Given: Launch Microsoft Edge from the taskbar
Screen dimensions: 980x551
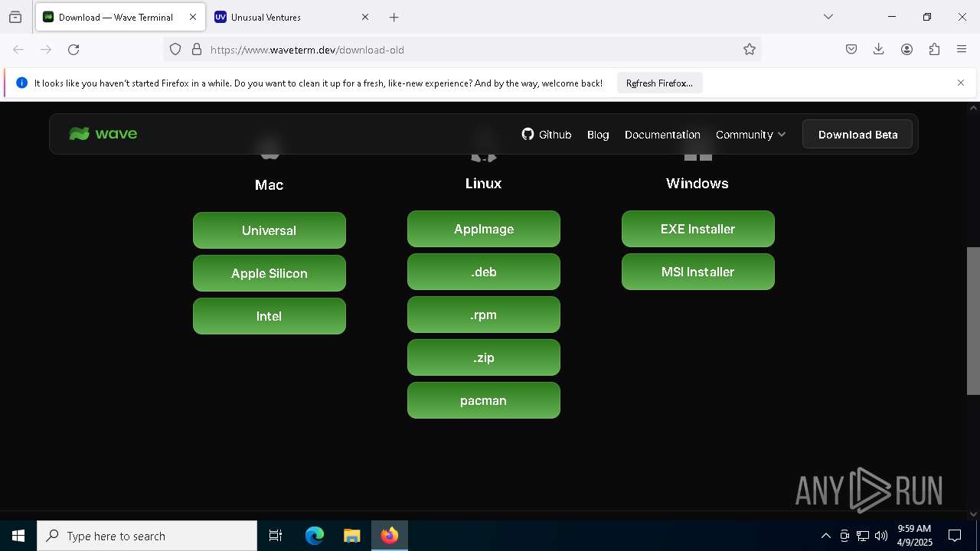Looking at the screenshot, I should coord(315,536).
